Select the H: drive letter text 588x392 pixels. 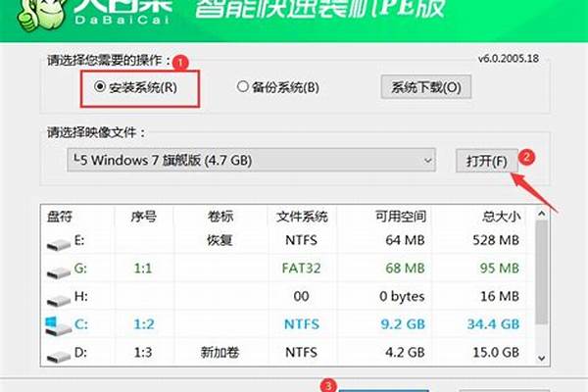[81, 296]
